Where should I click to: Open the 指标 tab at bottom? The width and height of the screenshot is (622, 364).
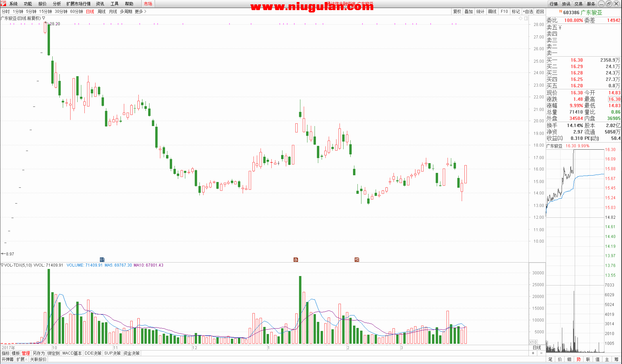click(x=6, y=353)
